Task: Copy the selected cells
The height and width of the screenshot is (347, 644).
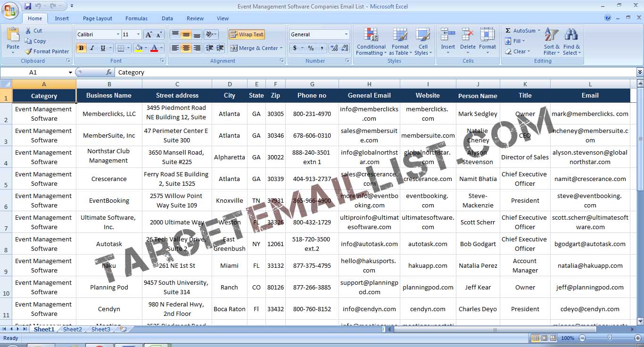Action: tap(35, 41)
